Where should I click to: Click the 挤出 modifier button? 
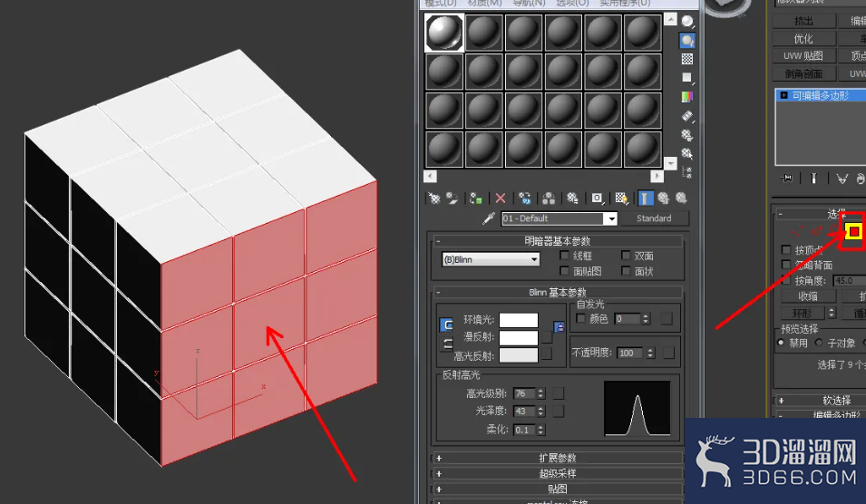click(803, 21)
